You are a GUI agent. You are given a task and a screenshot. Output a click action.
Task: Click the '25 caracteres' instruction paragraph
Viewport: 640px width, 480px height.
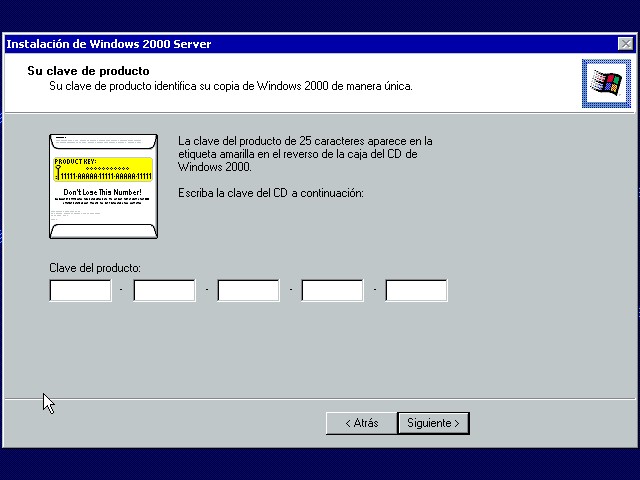pos(305,154)
